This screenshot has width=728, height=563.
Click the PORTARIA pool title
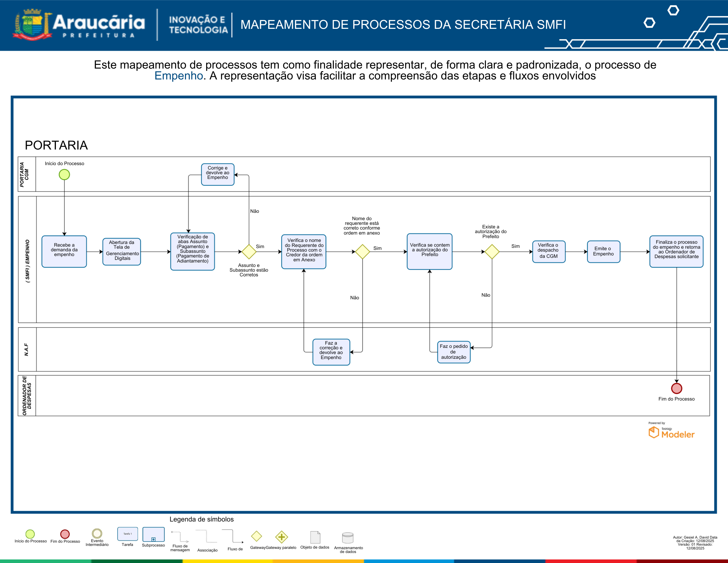click(56, 145)
